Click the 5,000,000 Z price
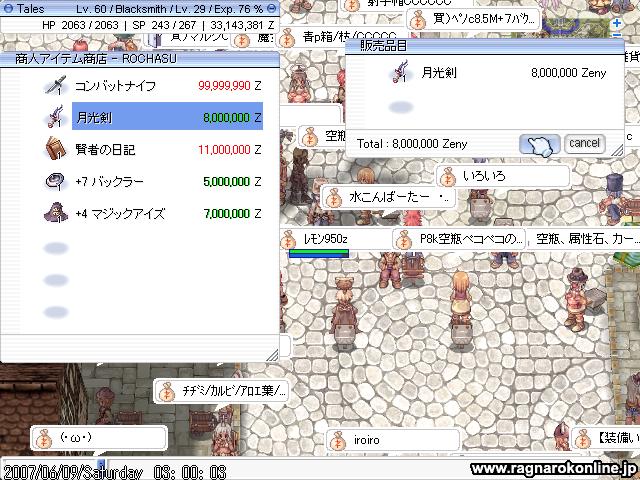Image resolution: width=640 pixels, height=480 pixels. pos(232,182)
